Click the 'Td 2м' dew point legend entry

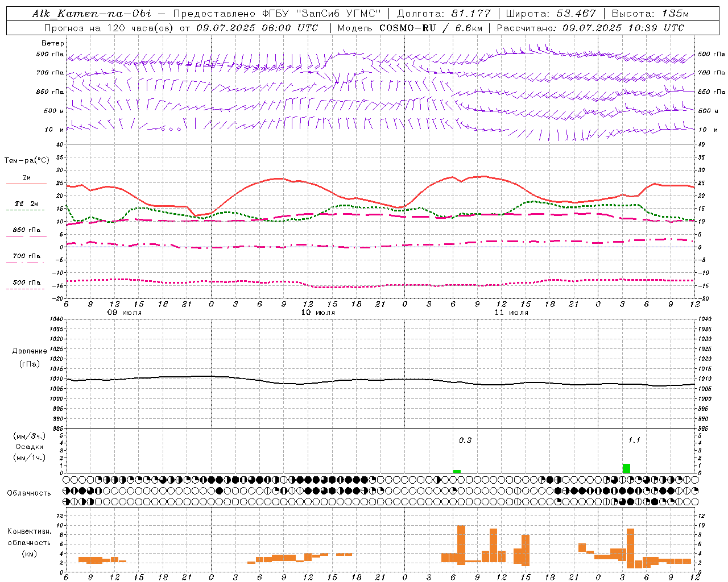click(27, 203)
